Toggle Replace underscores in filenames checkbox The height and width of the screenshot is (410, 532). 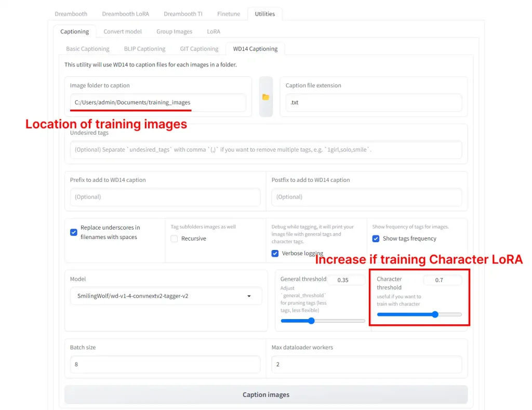pos(74,232)
